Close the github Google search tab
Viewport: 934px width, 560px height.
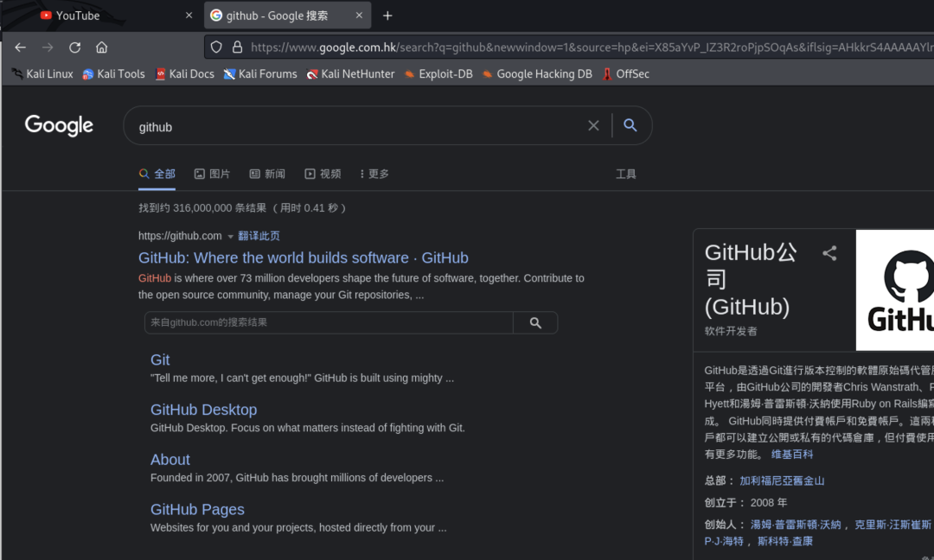[359, 16]
